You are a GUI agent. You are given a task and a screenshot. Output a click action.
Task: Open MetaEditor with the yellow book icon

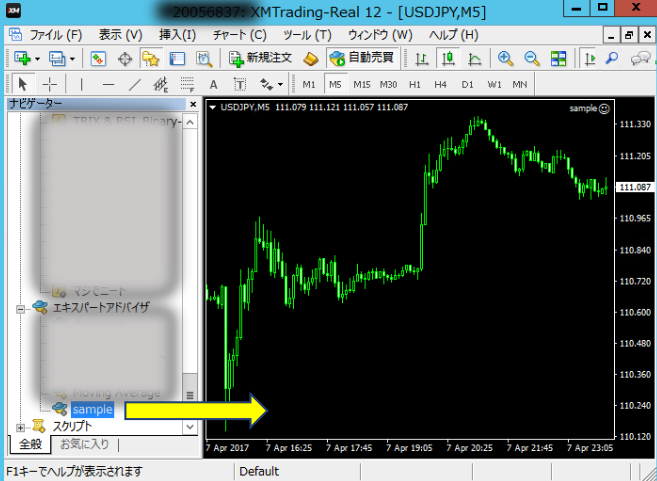[311, 59]
